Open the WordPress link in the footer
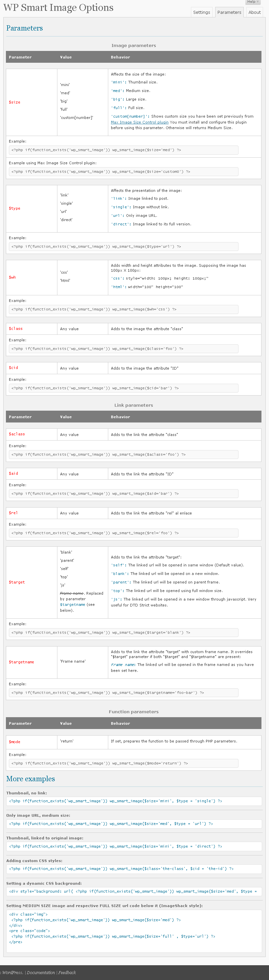The image size is (269, 980). pyautogui.click(x=12, y=972)
